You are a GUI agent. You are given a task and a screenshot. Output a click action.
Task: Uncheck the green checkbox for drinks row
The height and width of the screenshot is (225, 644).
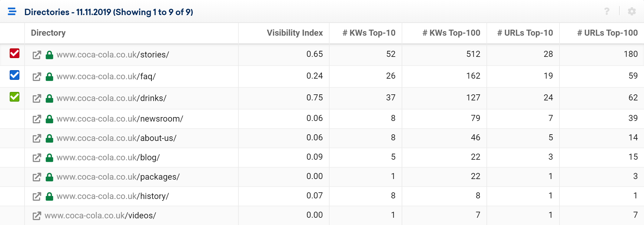(x=15, y=97)
